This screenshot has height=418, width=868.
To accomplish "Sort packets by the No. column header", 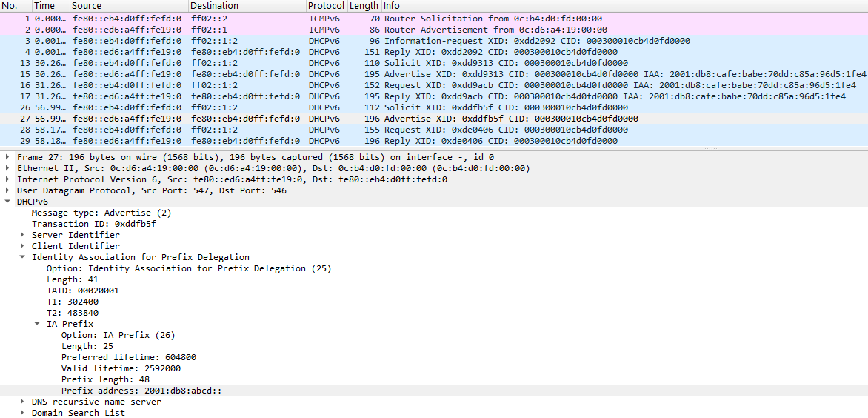I will coord(16,5).
